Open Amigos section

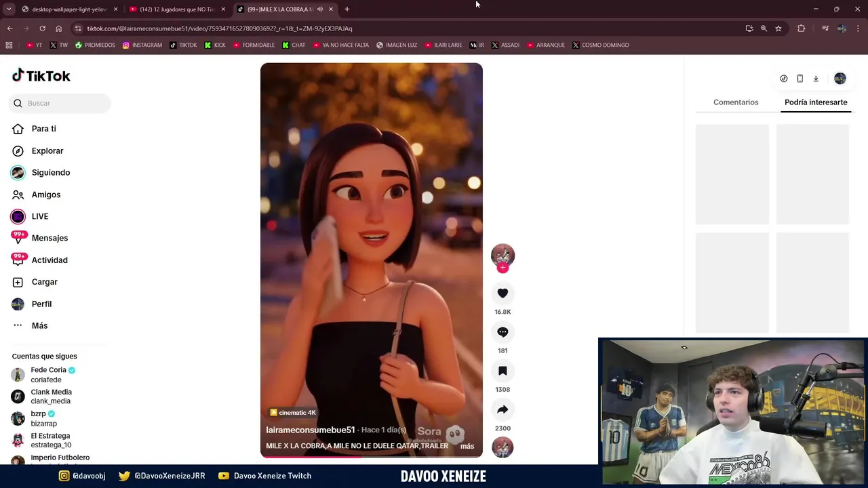[x=45, y=195]
